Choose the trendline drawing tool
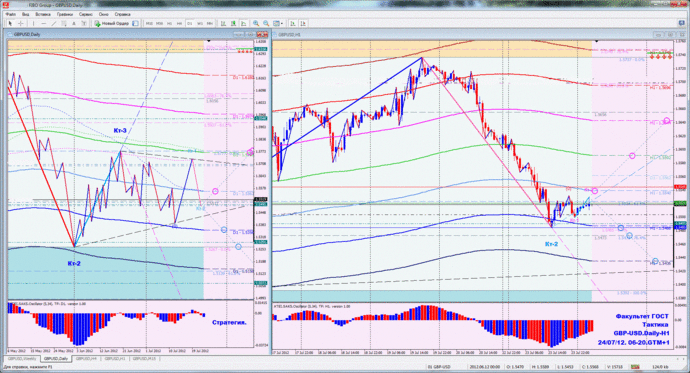 tap(53, 23)
